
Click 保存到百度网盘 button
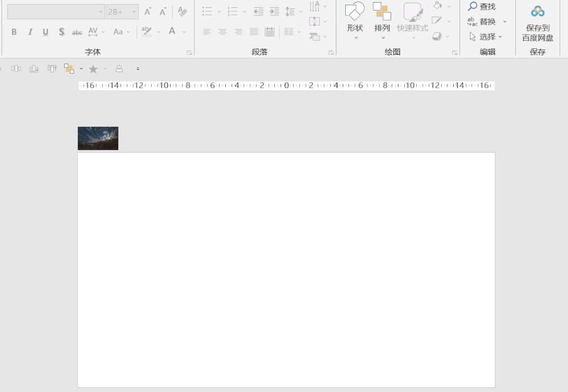537,23
